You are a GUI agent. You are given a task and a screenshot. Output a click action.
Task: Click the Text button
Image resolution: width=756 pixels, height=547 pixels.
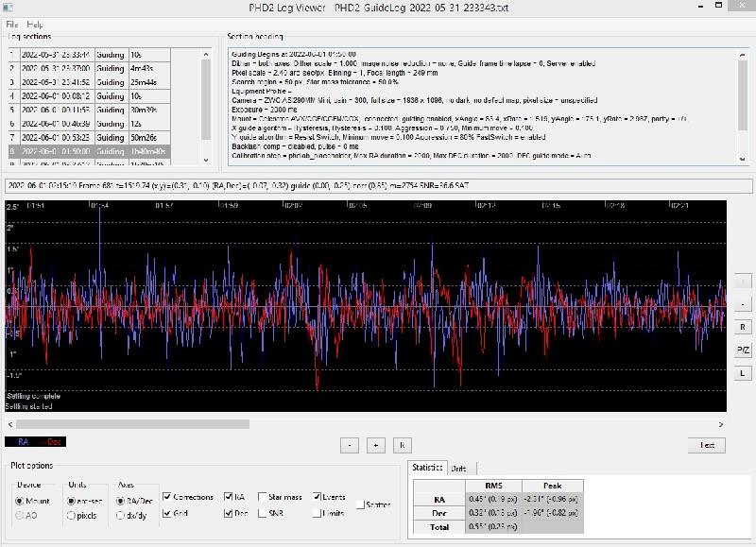(706, 445)
